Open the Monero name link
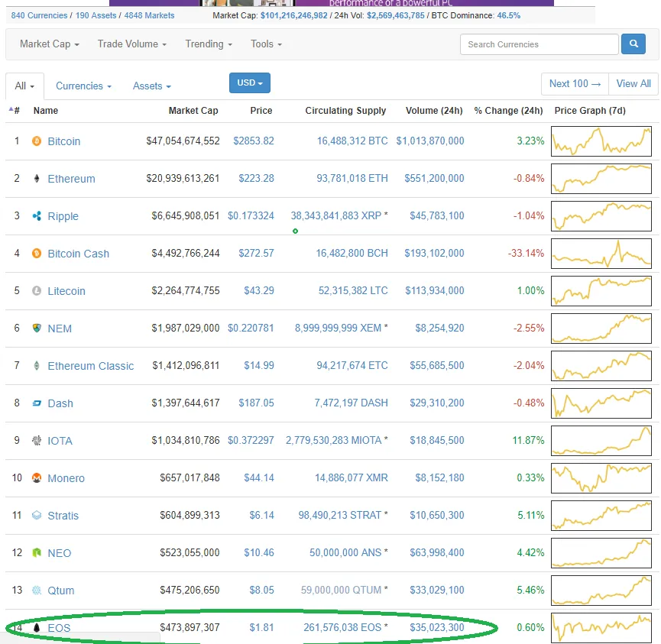661x644 pixels. (66, 478)
